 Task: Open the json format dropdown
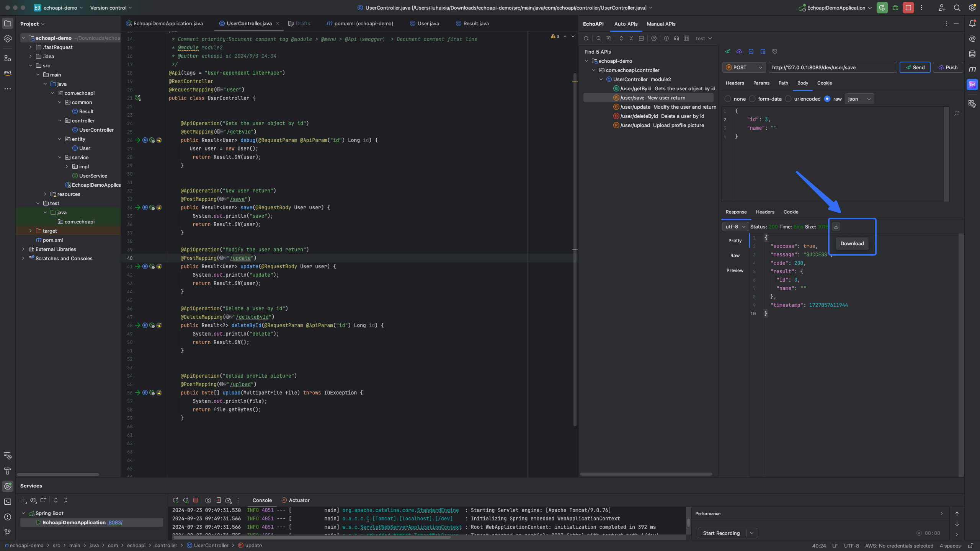(x=859, y=99)
